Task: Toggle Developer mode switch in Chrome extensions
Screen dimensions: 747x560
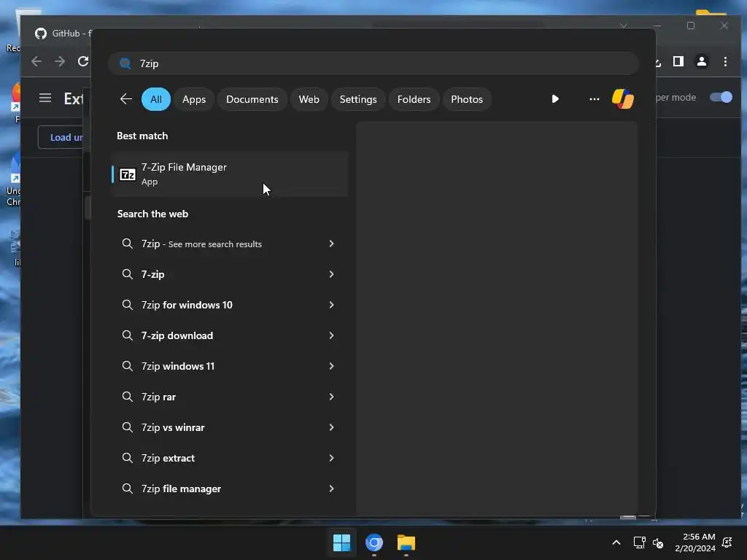Action: coord(721,97)
